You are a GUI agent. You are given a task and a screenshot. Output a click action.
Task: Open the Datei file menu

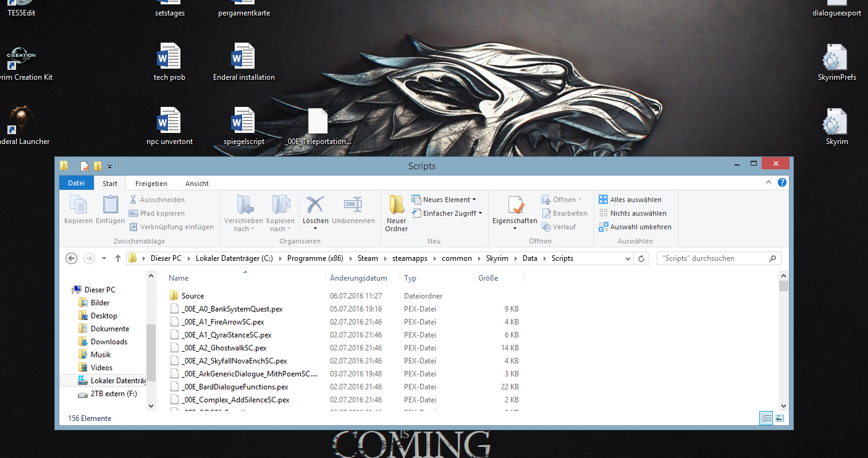[77, 184]
